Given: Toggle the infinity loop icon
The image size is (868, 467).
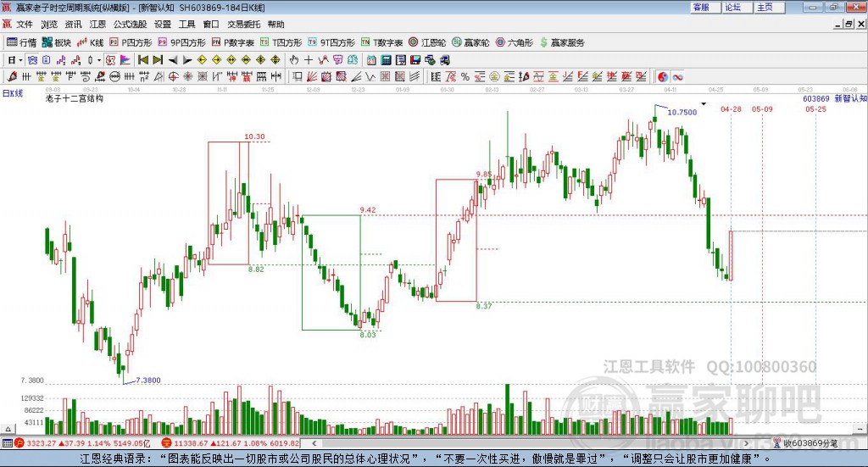Looking at the screenshot, I should (677, 76).
